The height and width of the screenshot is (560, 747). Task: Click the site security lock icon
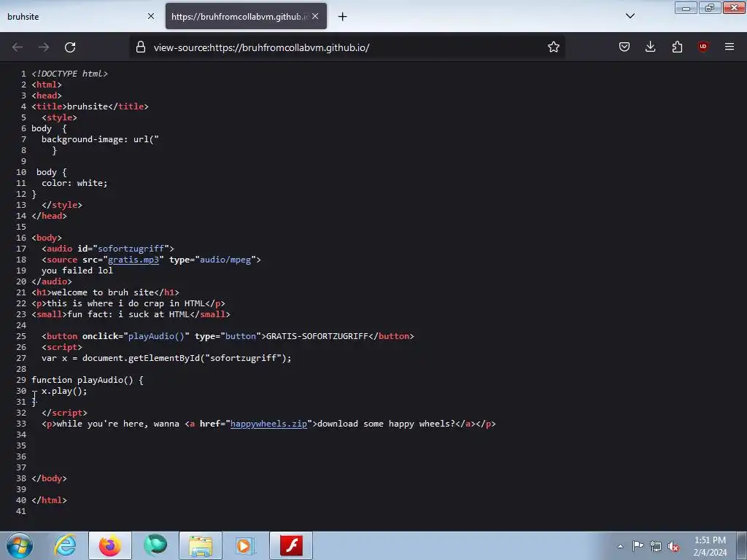141,47
